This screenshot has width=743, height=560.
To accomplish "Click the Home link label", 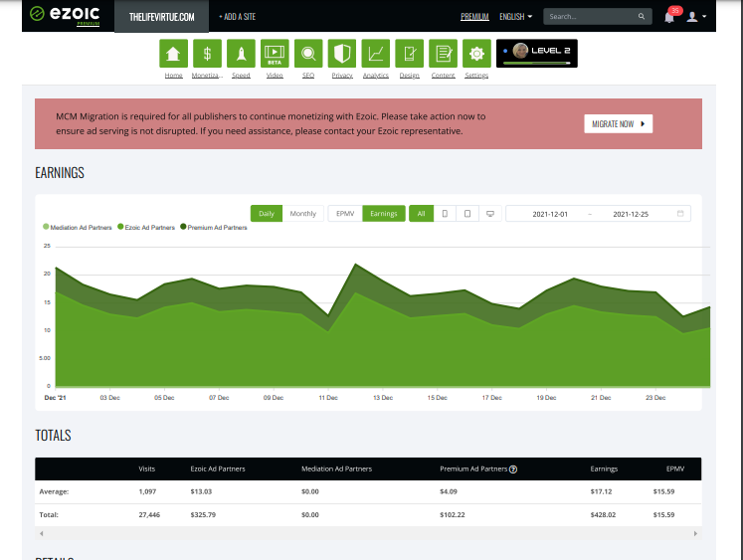I will coord(173,76).
